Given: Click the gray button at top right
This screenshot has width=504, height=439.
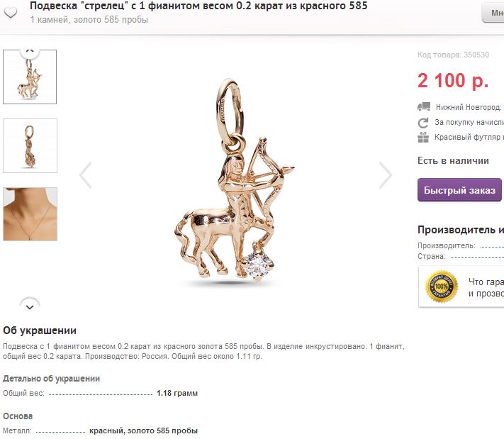Looking at the screenshot, I should click(x=493, y=13).
